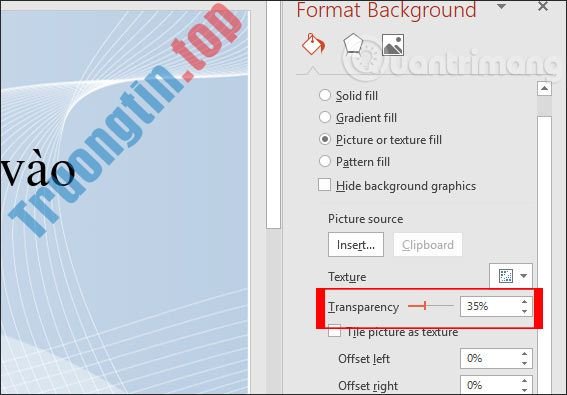Click the slide area vertical scrollbar thumb

[273, 114]
